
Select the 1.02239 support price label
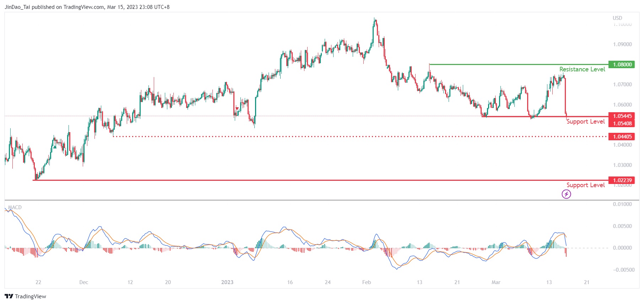(x=622, y=180)
